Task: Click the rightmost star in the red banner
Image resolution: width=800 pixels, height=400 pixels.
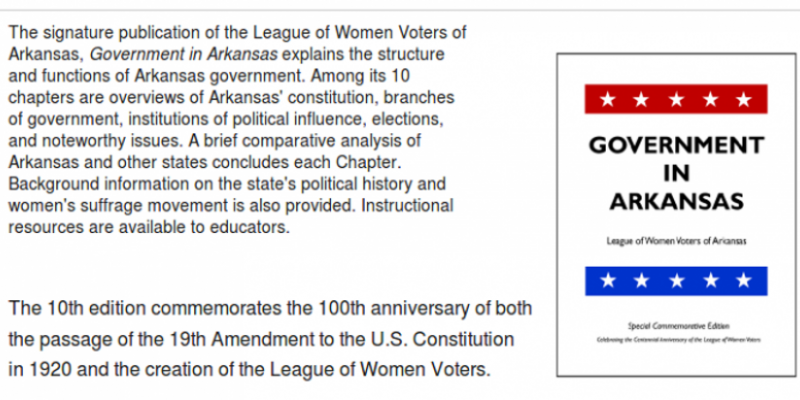Action: [x=742, y=100]
